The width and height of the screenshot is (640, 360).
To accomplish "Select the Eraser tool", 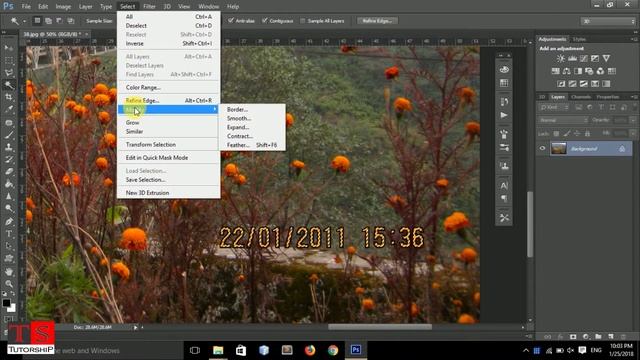I will click(x=9, y=171).
